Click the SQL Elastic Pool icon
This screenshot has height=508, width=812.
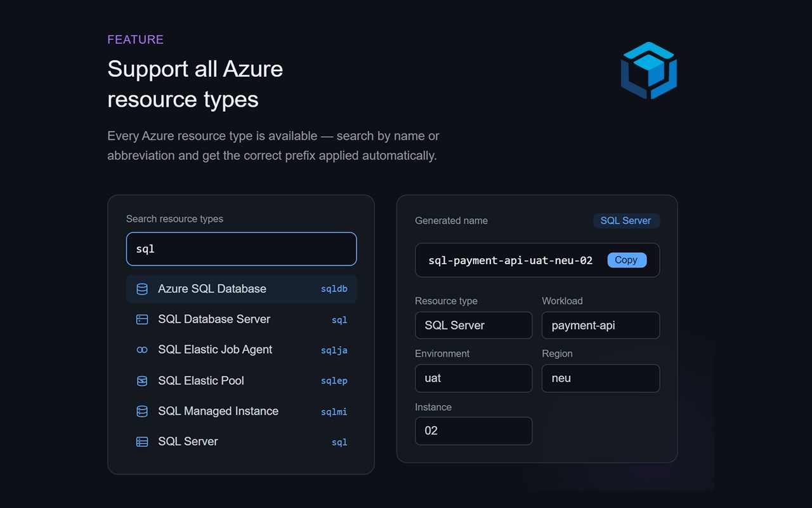(x=142, y=381)
